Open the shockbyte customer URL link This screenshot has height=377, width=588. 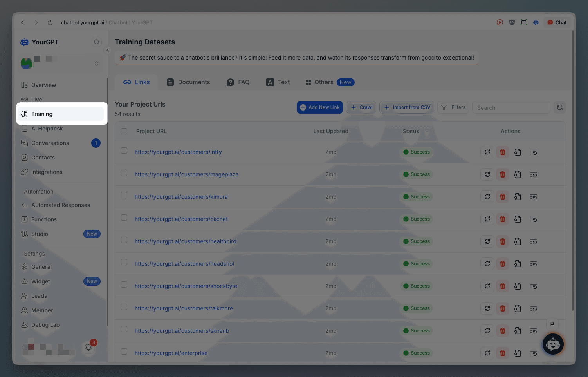coord(186,286)
